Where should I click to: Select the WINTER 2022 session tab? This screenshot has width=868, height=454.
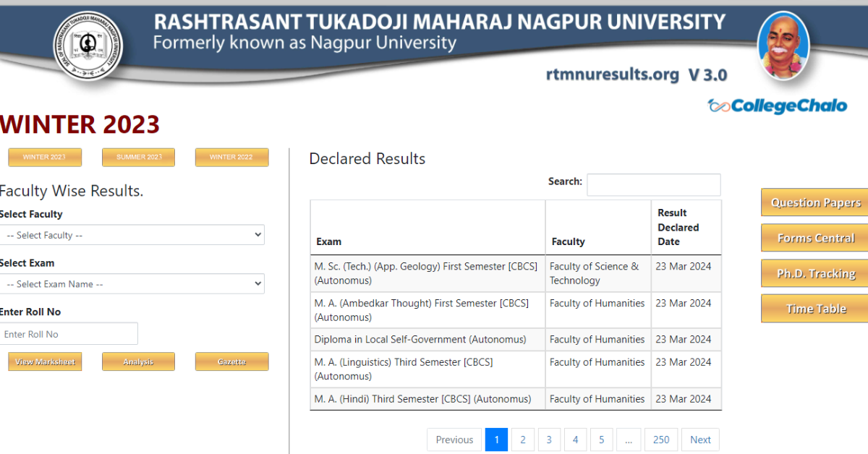(x=231, y=158)
